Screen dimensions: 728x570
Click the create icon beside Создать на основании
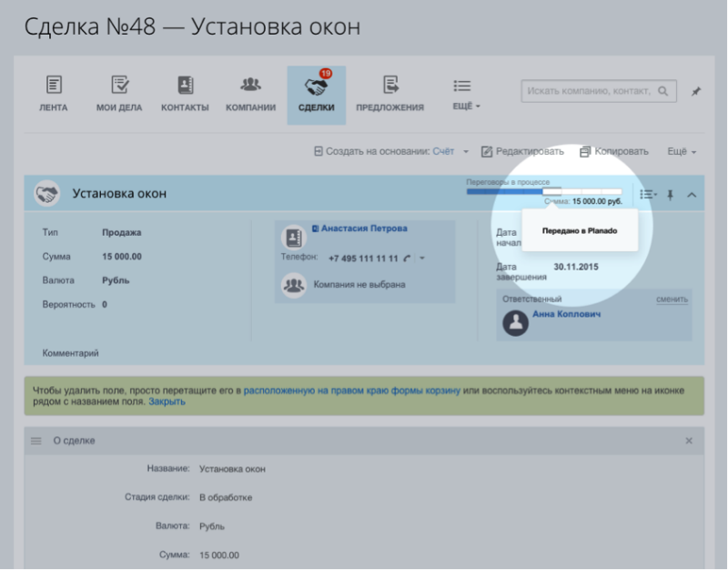[x=318, y=151]
